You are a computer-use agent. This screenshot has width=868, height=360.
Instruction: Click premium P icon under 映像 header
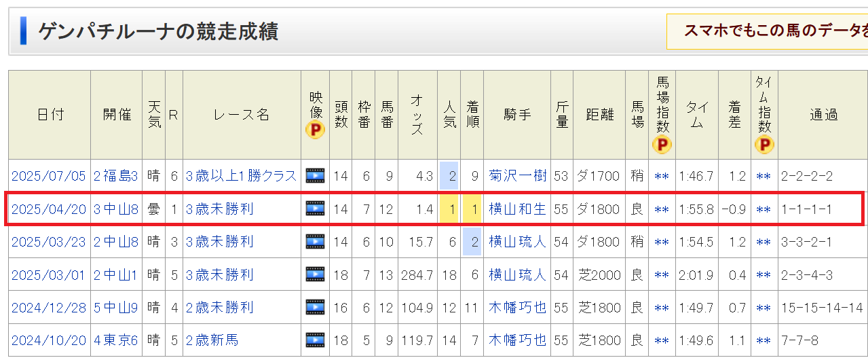315,130
